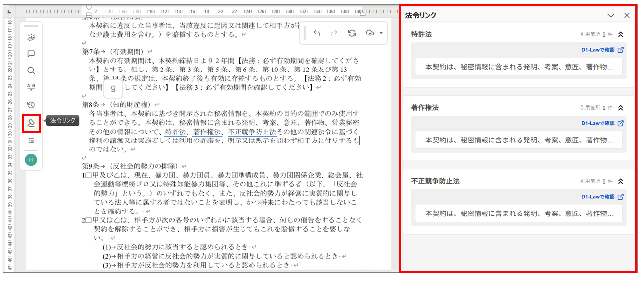
Task: Click the magnifier search icon in sidebar
Action: tap(31, 70)
